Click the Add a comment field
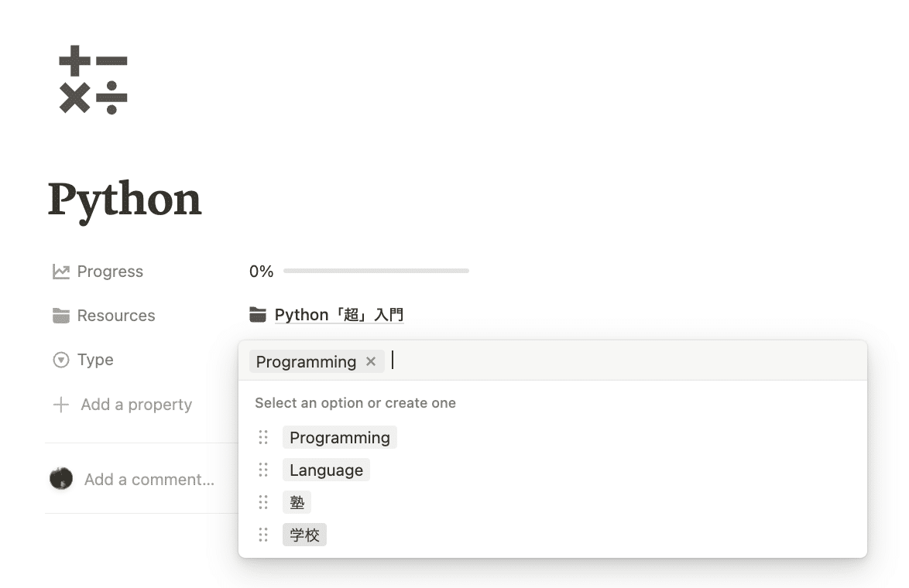Screen dimensions: 909x588 pyautogui.click(x=149, y=479)
